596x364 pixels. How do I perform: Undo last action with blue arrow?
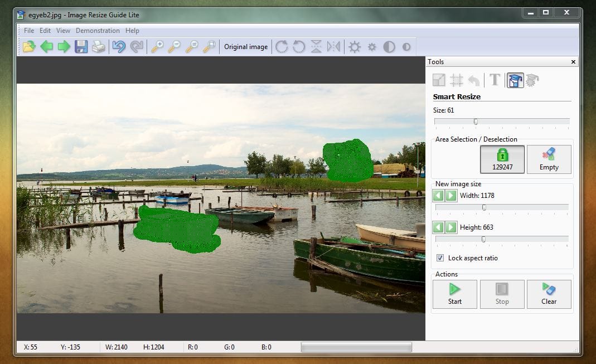119,47
